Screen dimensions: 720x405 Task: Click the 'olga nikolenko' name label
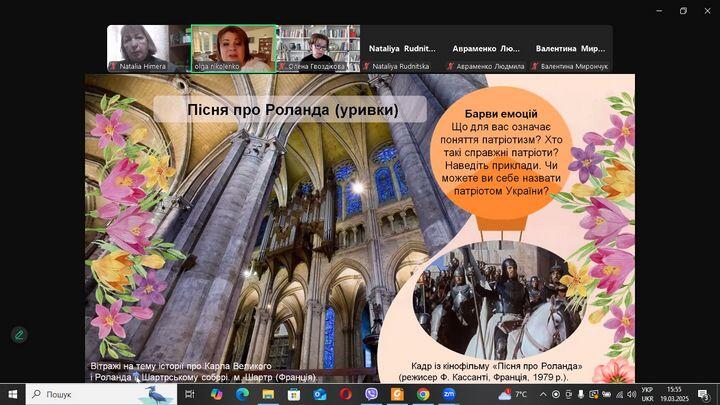pyautogui.click(x=217, y=66)
